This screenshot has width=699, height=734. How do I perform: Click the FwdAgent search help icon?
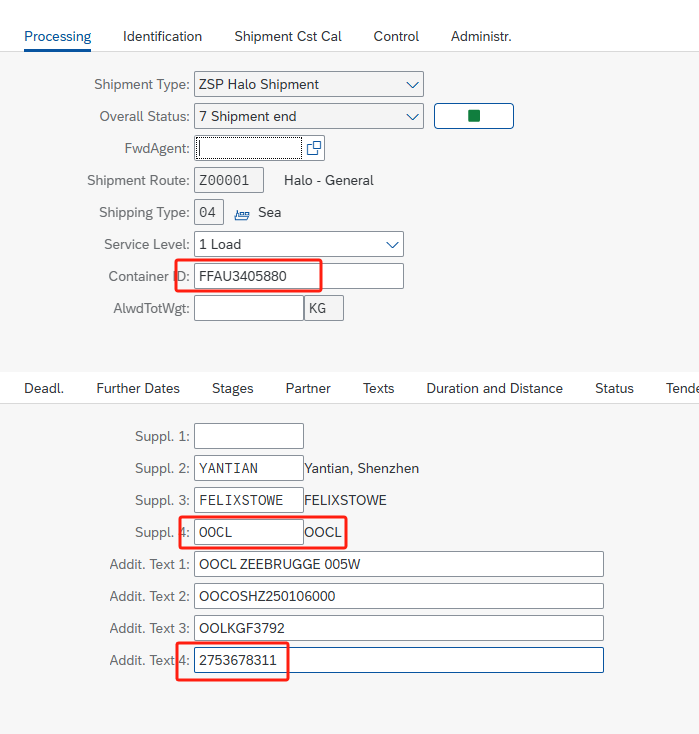[x=313, y=148]
